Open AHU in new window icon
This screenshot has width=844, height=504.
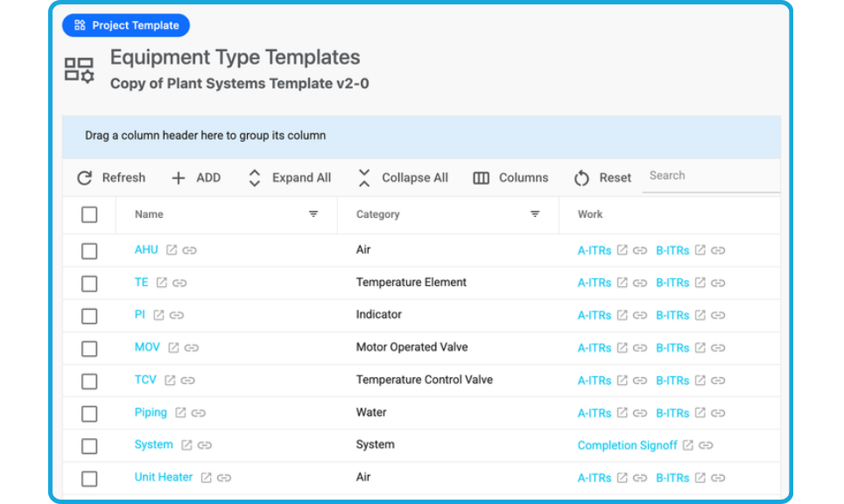pyautogui.click(x=172, y=250)
